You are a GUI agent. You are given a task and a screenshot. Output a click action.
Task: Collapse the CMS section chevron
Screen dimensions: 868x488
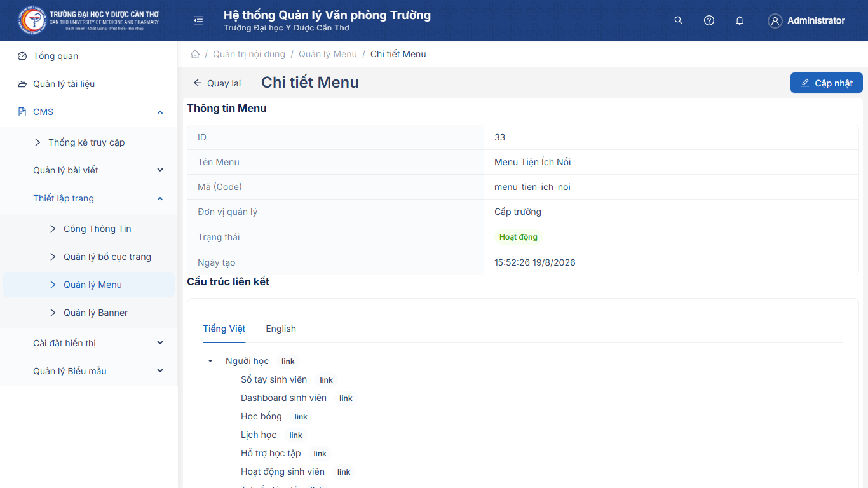pos(160,112)
